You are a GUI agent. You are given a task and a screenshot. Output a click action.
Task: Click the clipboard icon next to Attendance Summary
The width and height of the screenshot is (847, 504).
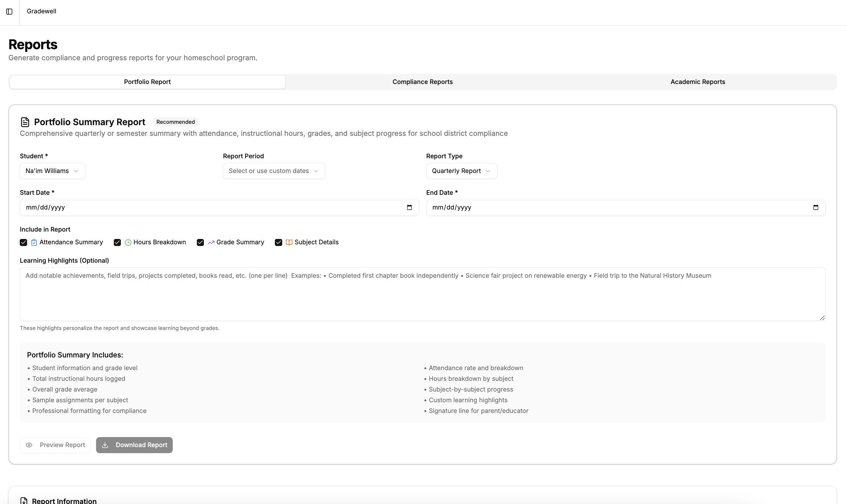(33, 242)
